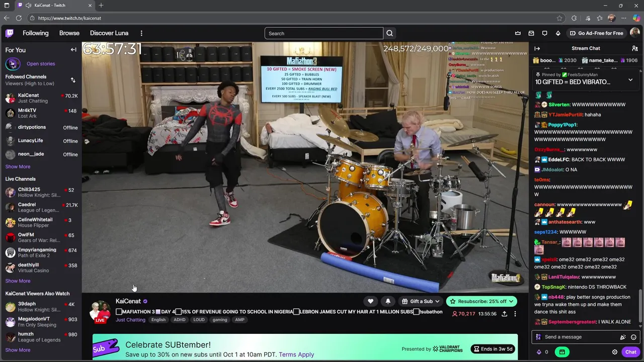Open Get Bits diamond icon in top bar
644x362 pixels.
coord(558,33)
